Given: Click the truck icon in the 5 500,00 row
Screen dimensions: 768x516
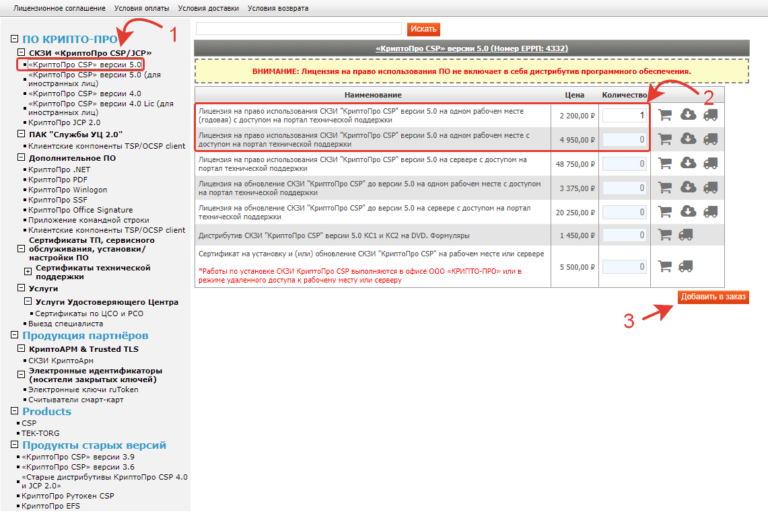Looking at the screenshot, I should click(686, 266).
